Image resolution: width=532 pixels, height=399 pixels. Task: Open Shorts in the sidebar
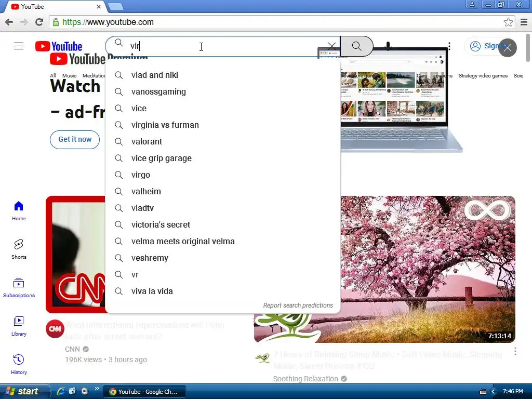coord(19,249)
